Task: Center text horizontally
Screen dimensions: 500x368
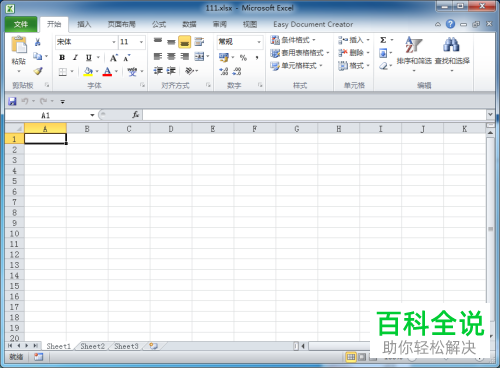Action: click(171, 56)
